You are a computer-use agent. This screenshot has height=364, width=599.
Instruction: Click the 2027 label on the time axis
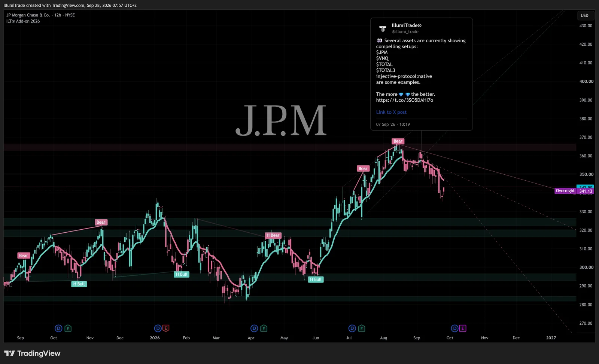[x=551, y=338]
